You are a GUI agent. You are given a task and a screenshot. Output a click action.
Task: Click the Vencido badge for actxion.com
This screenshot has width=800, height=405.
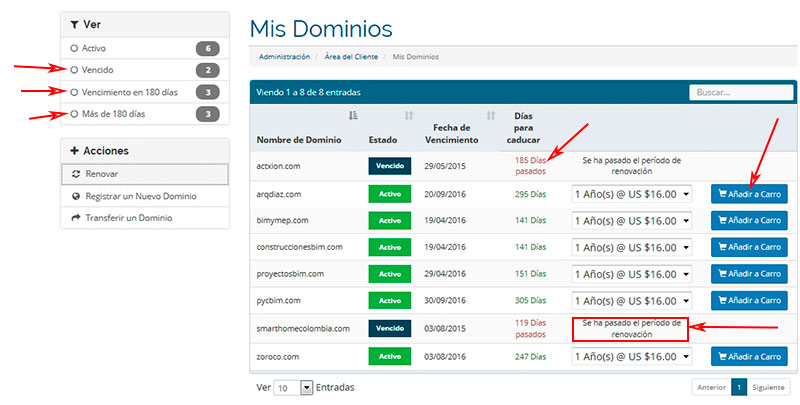coord(390,166)
